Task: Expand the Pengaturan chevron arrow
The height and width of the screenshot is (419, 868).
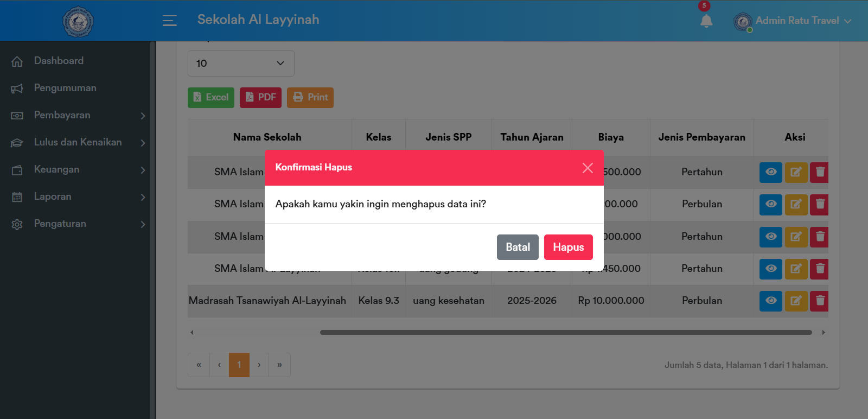Action: (143, 224)
